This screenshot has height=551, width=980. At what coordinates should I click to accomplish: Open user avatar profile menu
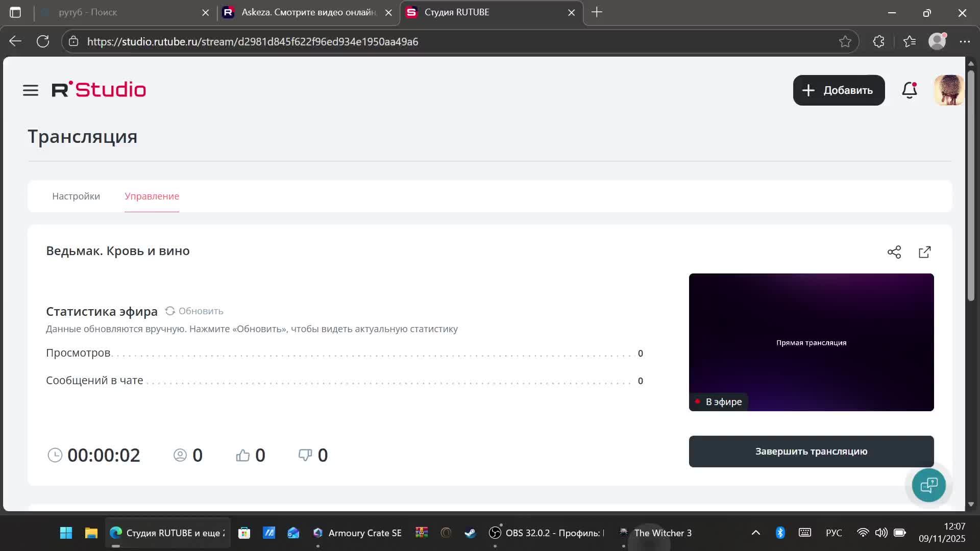point(949,90)
